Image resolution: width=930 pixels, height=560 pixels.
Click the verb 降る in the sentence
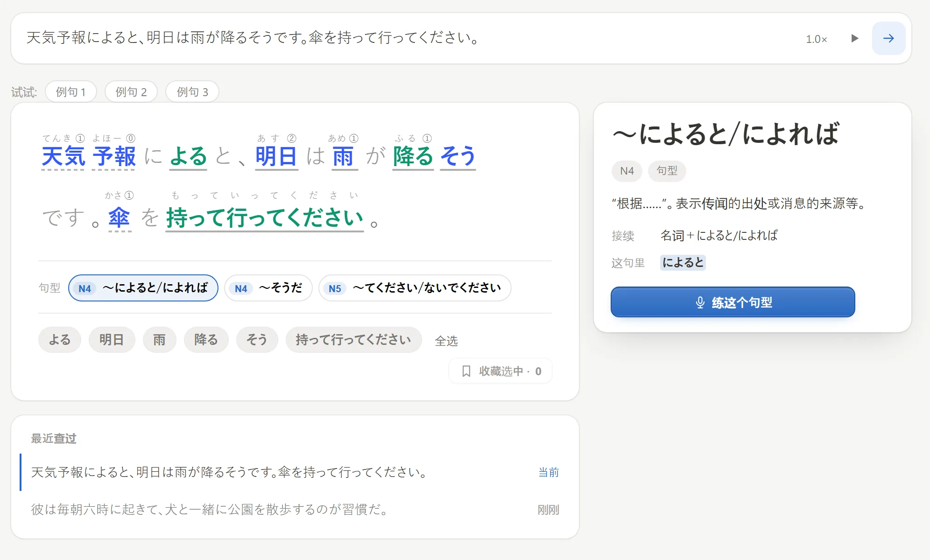(x=413, y=156)
